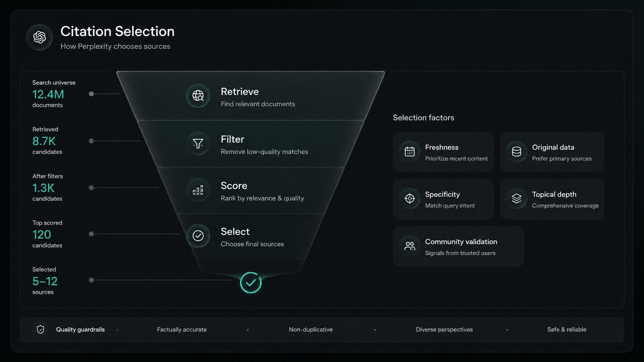644x362 pixels.
Task: Click the funnel icon for Filter
Action: pyautogui.click(x=198, y=143)
